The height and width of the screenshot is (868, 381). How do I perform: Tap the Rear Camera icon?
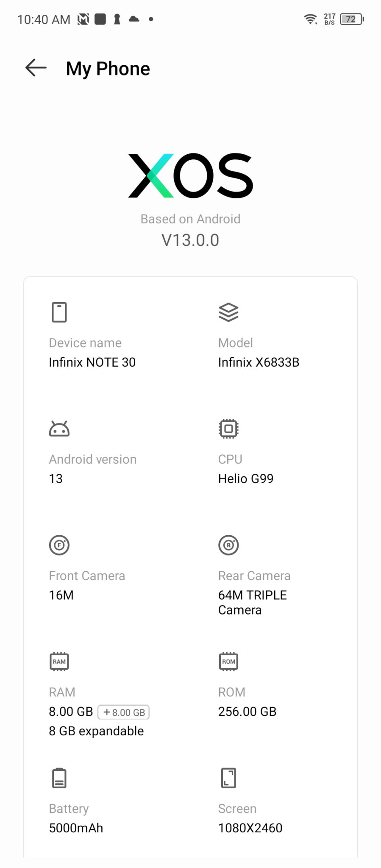(228, 545)
